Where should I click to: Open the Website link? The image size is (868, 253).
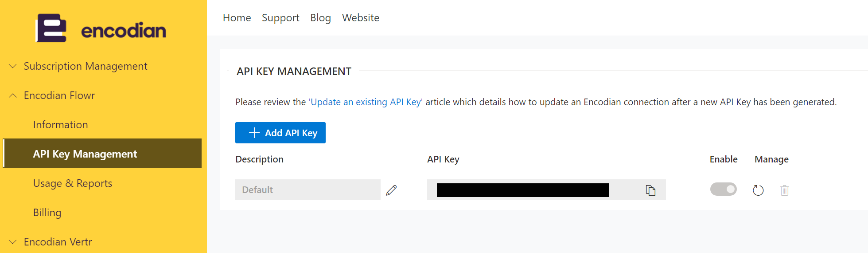pyautogui.click(x=361, y=18)
